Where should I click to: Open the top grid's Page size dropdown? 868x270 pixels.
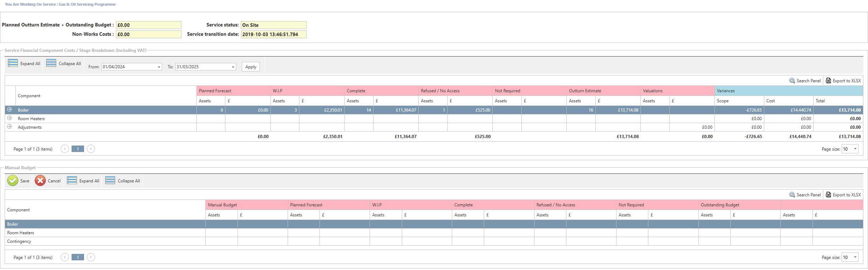tap(855, 149)
